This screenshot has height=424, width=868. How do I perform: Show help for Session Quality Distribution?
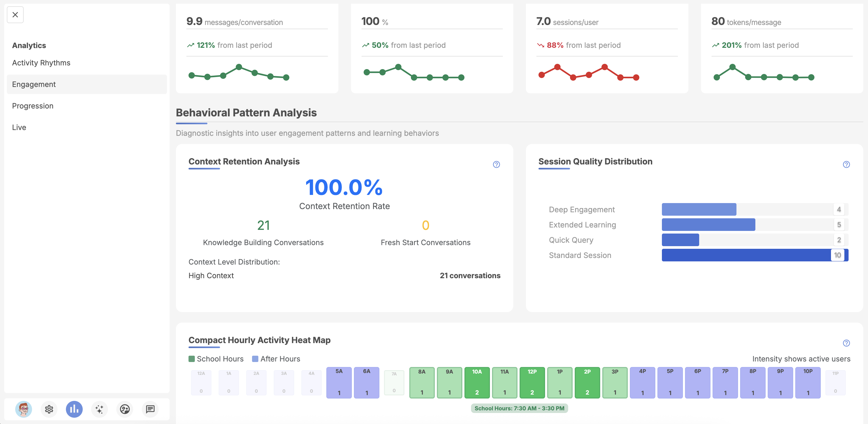pyautogui.click(x=846, y=164)
